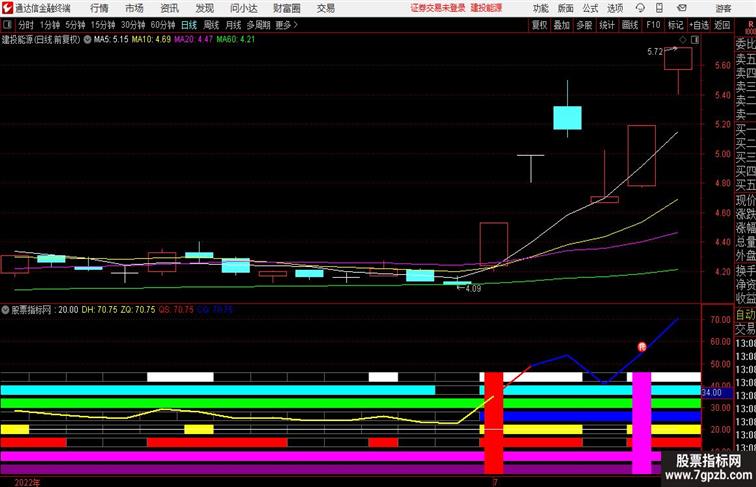This screenshot has height=487, width=756.
Task: Open the 交易 menu
Action: (325, 8)
